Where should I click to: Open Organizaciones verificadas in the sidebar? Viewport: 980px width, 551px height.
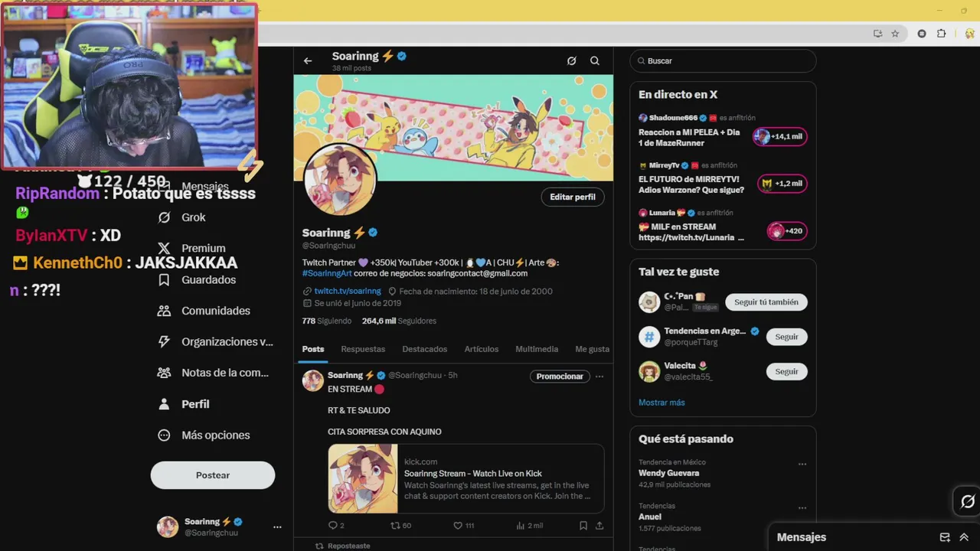215,342
